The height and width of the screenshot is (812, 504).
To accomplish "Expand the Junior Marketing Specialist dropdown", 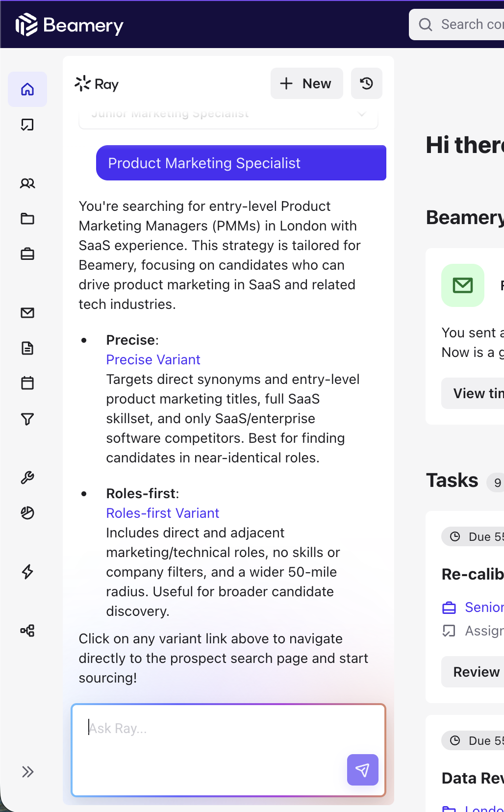I will [x=361, y=115].
